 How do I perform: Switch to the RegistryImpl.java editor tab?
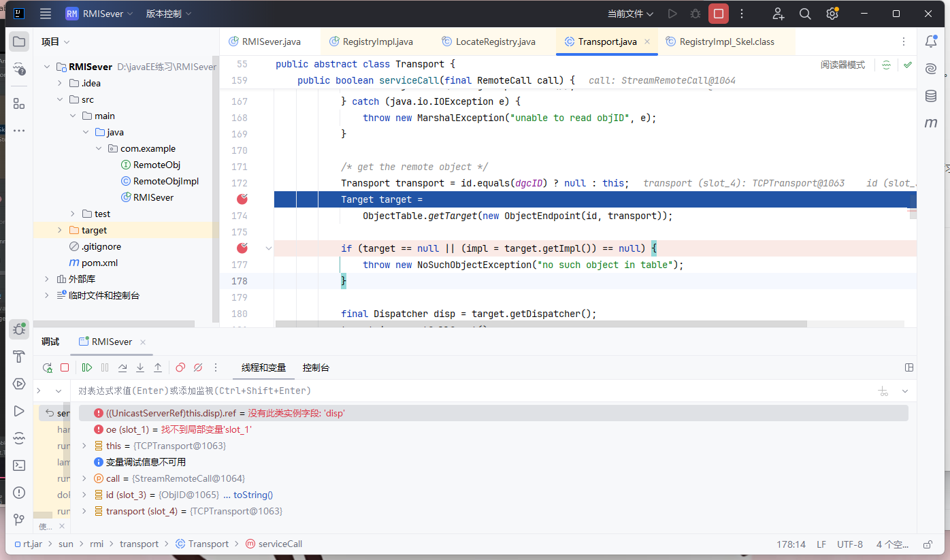[377, 42]
